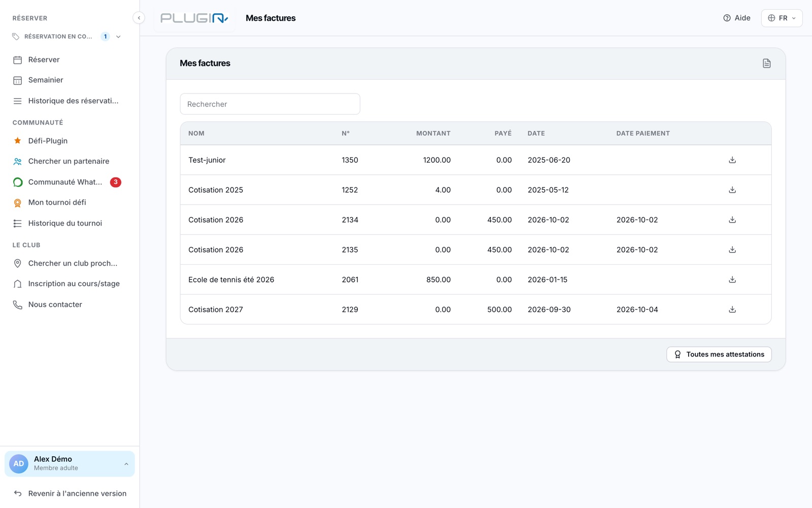This screenshot has height=508, width=812.
Task: Focus the Rechercher search field
Action: point(270,104)
